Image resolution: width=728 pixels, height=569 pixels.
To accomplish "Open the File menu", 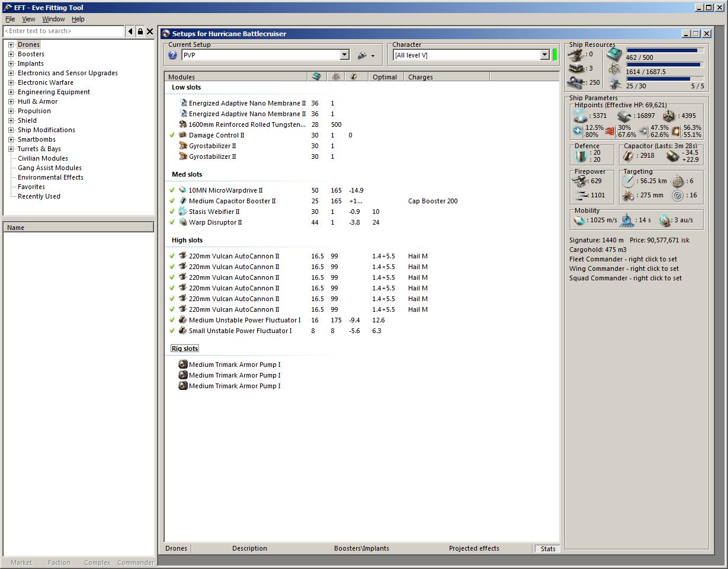I will tap(10, 19).
